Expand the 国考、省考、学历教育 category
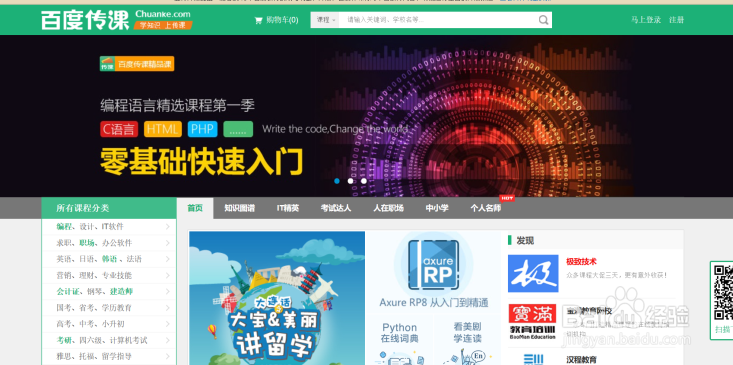Viewport: 733px width, 365px height. click(109, 308)
